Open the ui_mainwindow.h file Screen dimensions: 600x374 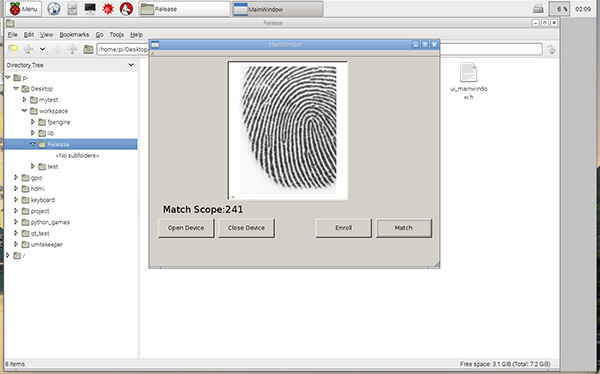(468, 81)
